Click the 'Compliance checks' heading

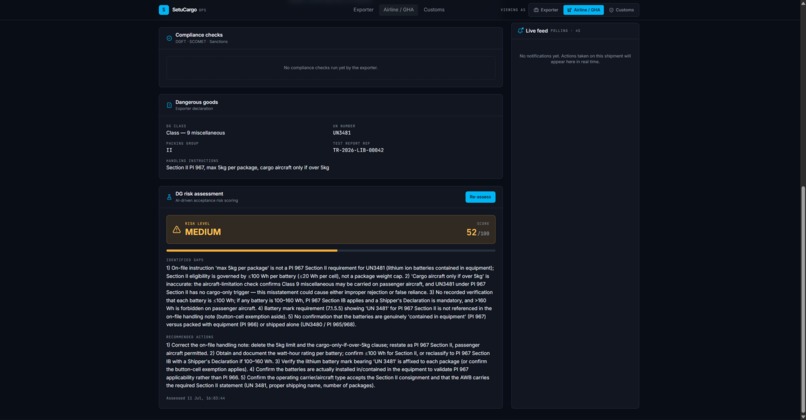[x=199, y=35]
